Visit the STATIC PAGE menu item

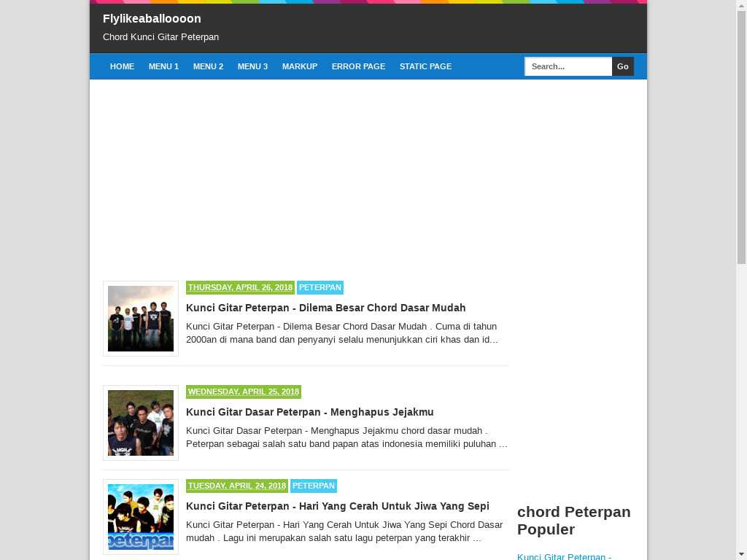pyautogui.click(x=425, y=66)
